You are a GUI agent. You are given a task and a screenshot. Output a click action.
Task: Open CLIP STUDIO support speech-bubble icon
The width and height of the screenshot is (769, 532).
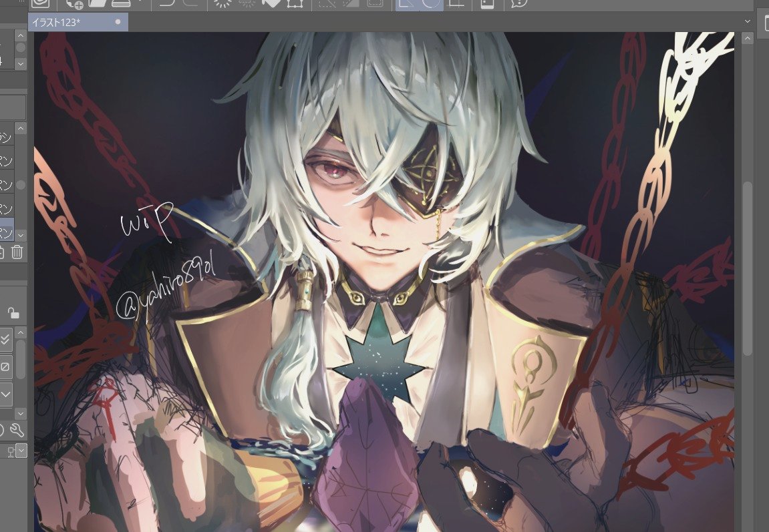(x=519, y=3)
